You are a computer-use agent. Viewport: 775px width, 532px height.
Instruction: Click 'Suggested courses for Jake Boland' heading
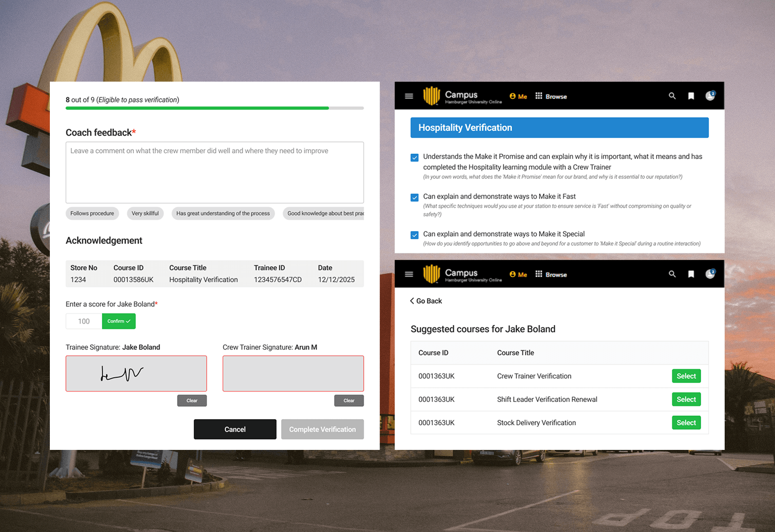(x=483, y=329)
